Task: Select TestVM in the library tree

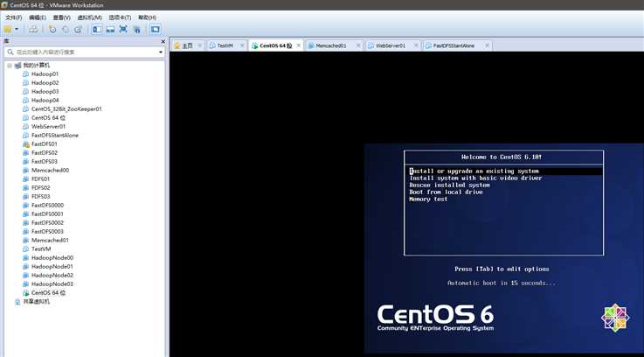Action: coord(41,249)
